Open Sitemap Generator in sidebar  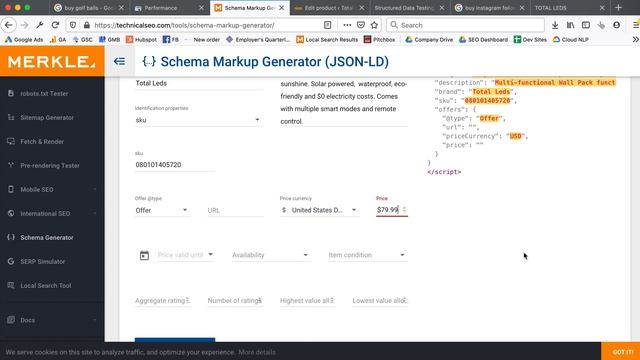point(47,118)
